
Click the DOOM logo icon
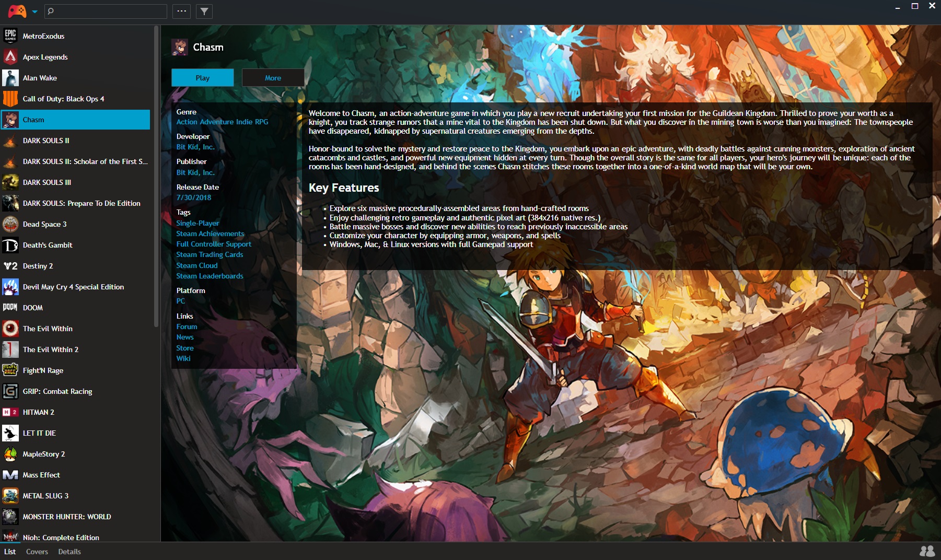point(10,308)
